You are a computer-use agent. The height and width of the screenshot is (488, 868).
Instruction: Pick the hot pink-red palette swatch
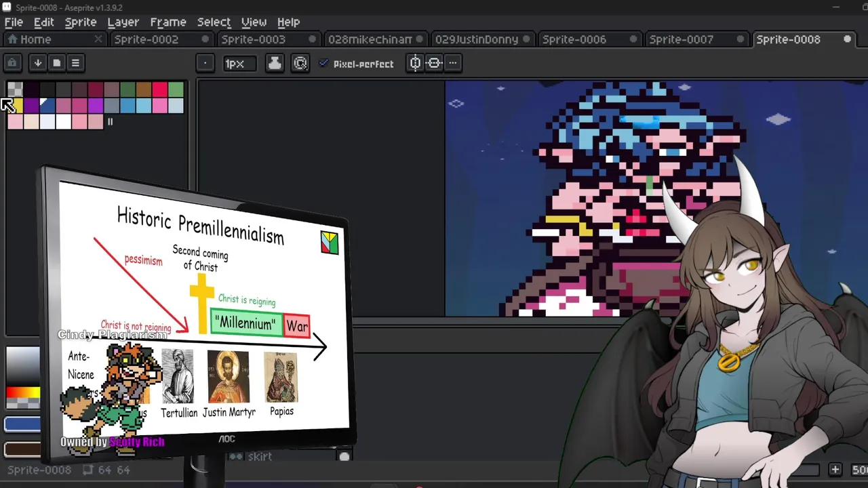160,89
